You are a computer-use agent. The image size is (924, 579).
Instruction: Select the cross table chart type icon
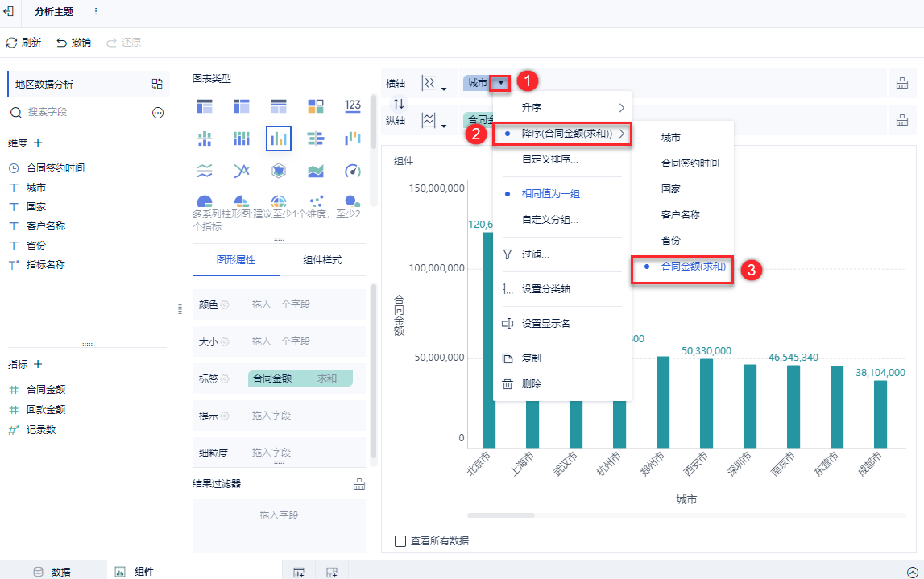point(242,106)
